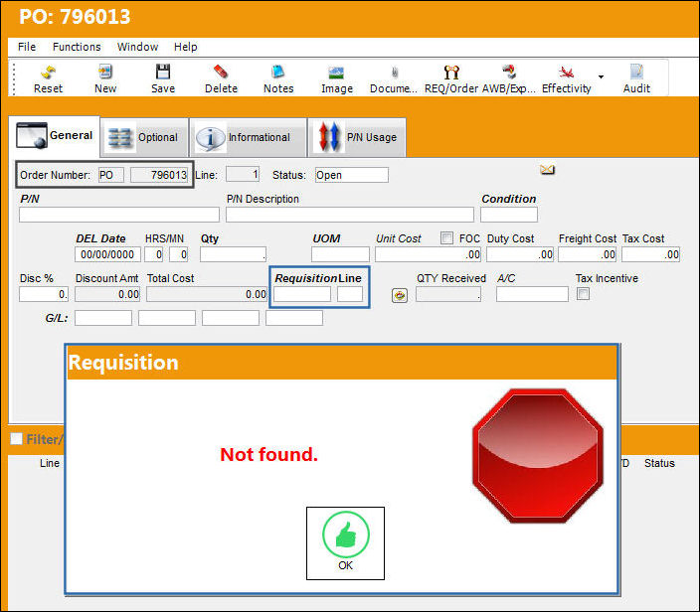The width and height of the screenshot is (700, 612).
Task: Create a new record with New icon
Action: [x=105, y=72]
